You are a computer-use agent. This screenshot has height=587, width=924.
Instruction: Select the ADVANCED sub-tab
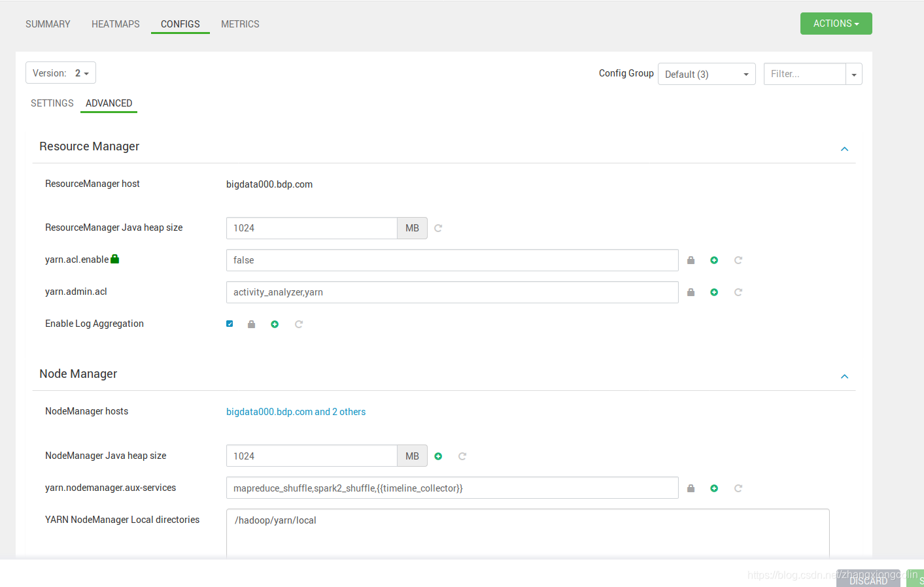(109, 103)
